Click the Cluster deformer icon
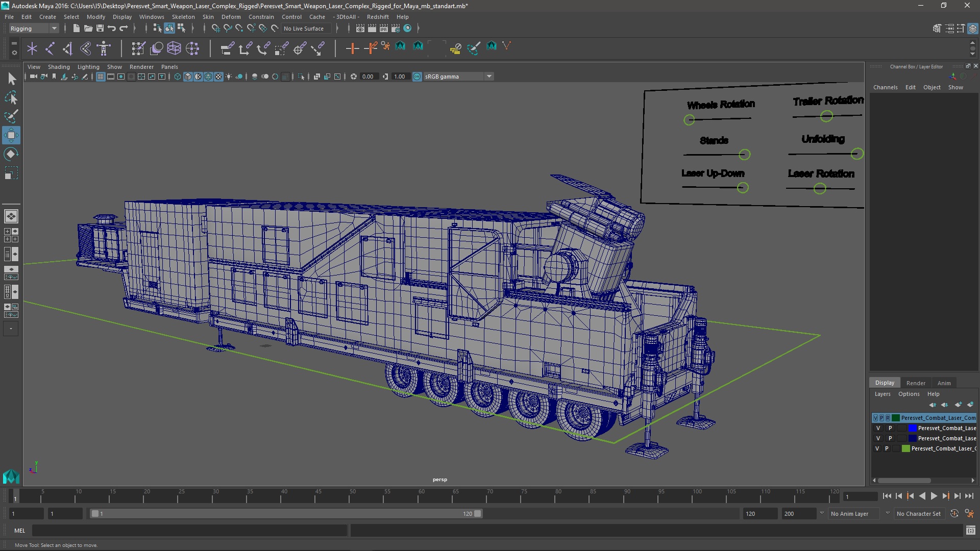The width and height of the screenshot is (980, 551). (x=192, y=48)
